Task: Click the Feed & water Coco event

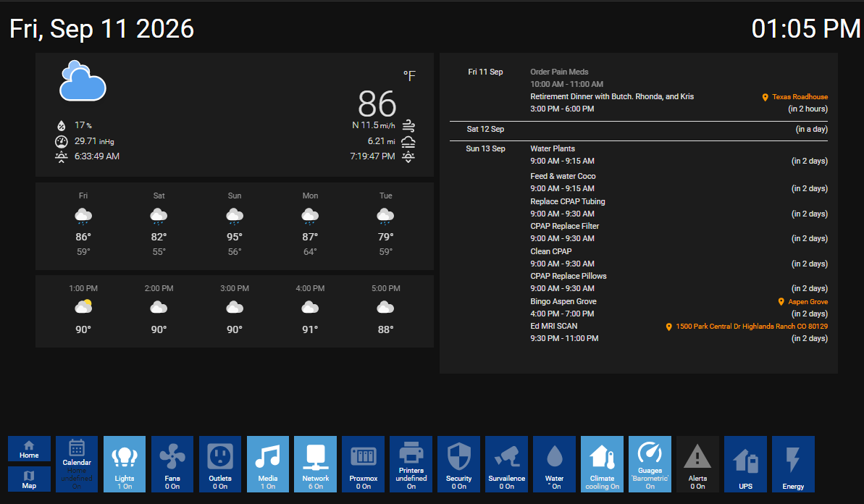Action: pyautogui.click(x=563, y=176)
